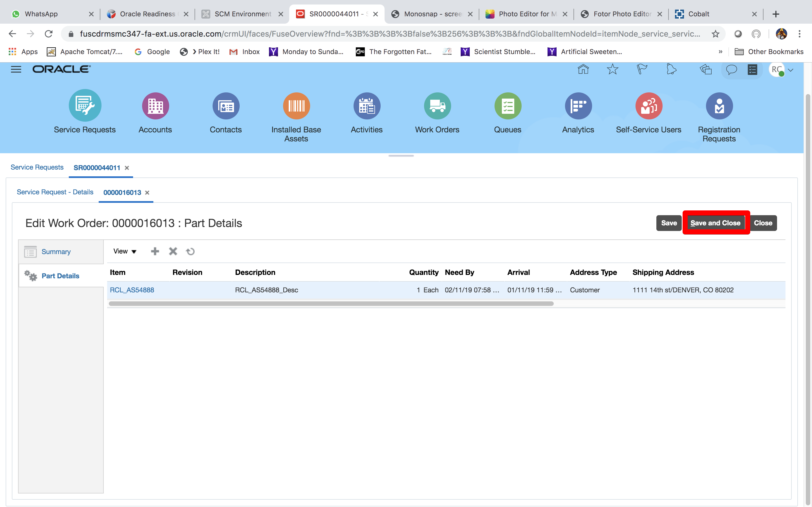
Task: Switch to Service Request - Details tab
Action: tap(55, 192)
